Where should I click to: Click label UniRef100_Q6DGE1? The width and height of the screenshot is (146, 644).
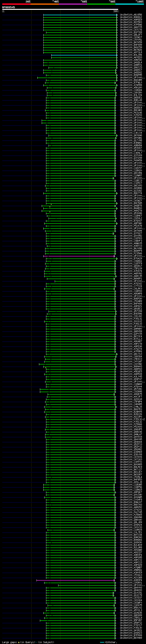(131, 98)
